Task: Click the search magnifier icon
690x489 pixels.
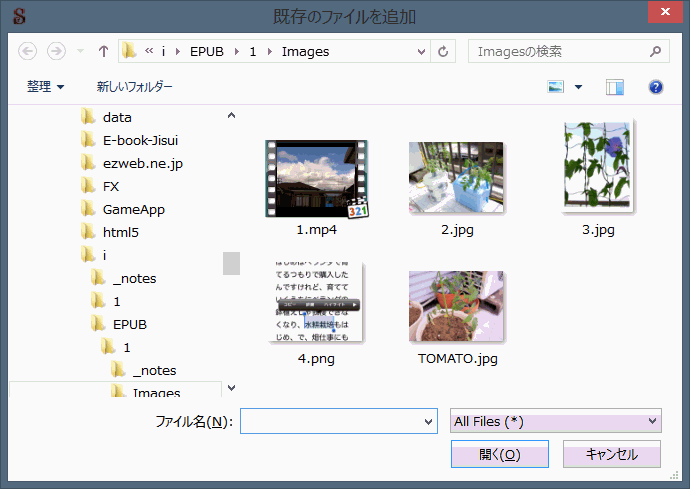Action: tap(654, 51)
